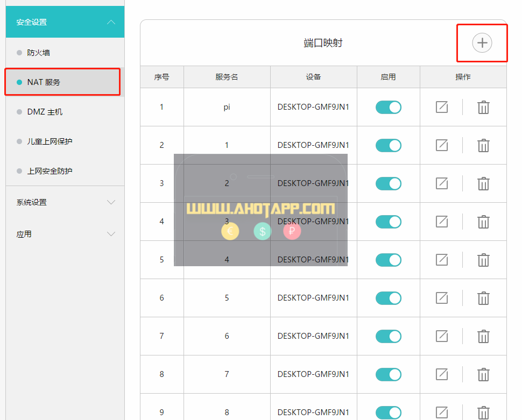This screenshot has width=522, height=420.
Task: Click service name 5 in row 6
Action: pyautogui.click(x=227, y=298)
